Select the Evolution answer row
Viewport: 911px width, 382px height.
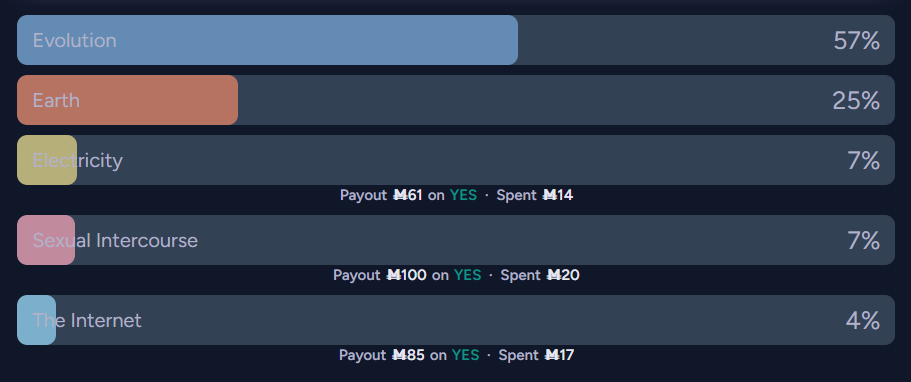pyautogui.click(x=456, y=40)
